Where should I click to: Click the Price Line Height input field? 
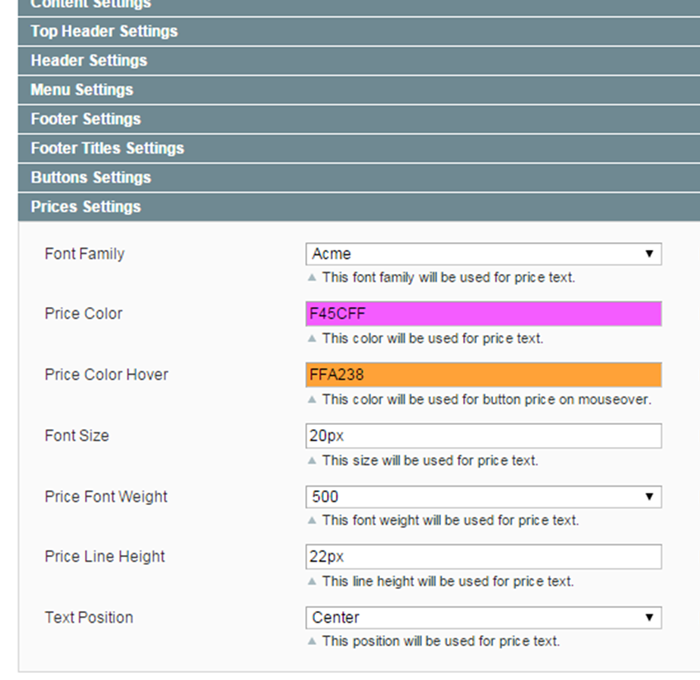pyautogui.click(x=483, y=557)
